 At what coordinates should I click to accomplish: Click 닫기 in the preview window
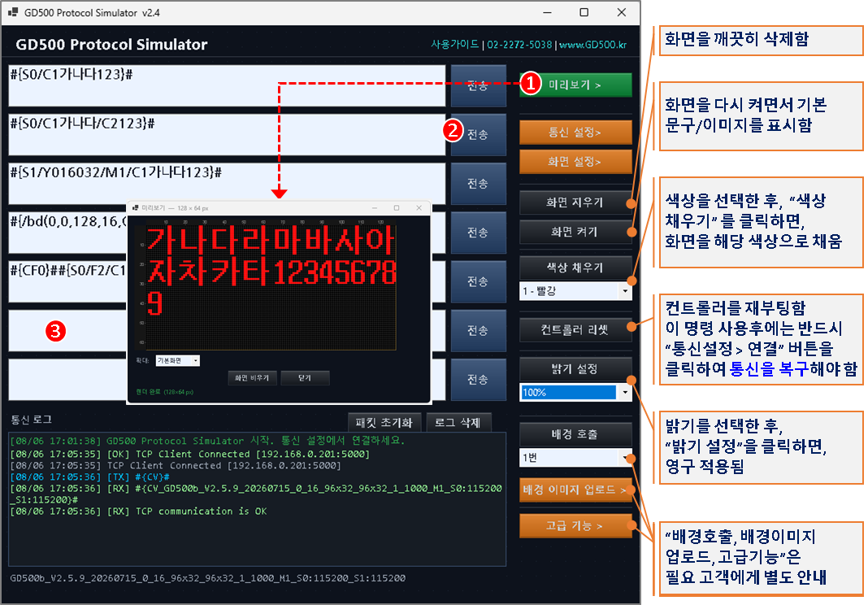click(305, 378)
